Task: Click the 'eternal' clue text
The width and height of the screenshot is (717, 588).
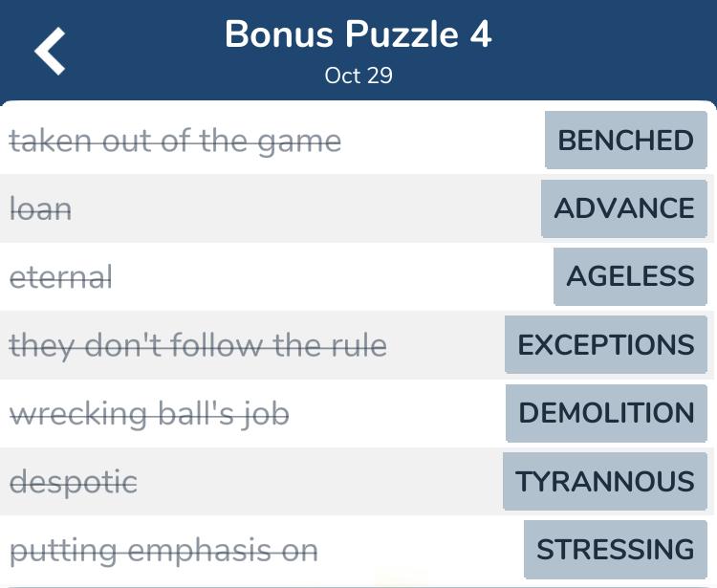Action: coord(60,277)
